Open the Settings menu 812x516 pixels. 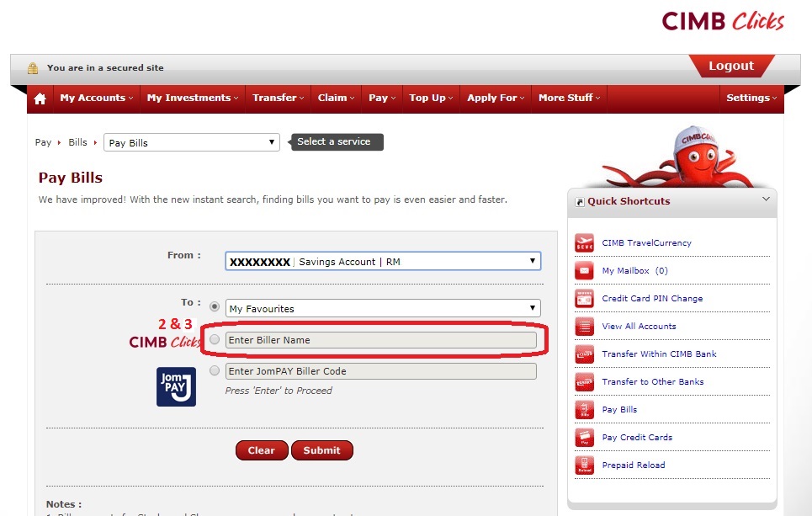(x=751, y=98)
